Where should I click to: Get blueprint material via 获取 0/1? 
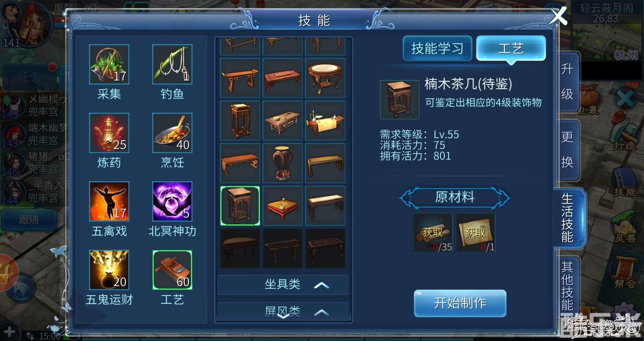pyautogui.click(x=475, y=233)
